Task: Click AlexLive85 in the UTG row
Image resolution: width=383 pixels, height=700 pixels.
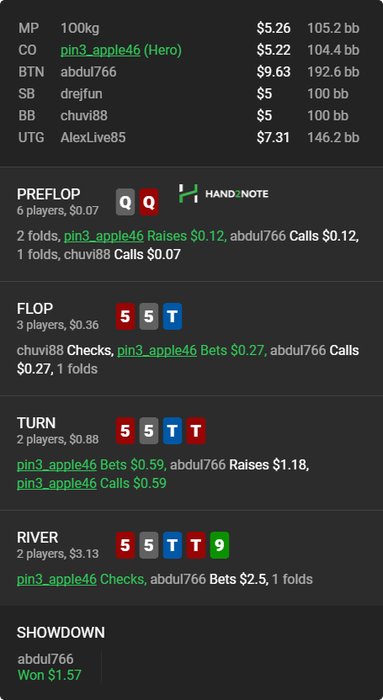Action: [x=93, y=138]
